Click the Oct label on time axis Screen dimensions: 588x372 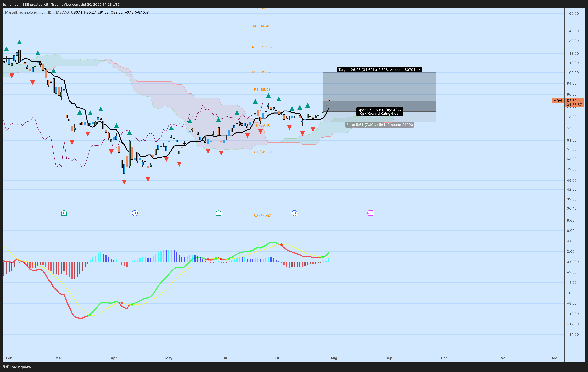(444, 358)
